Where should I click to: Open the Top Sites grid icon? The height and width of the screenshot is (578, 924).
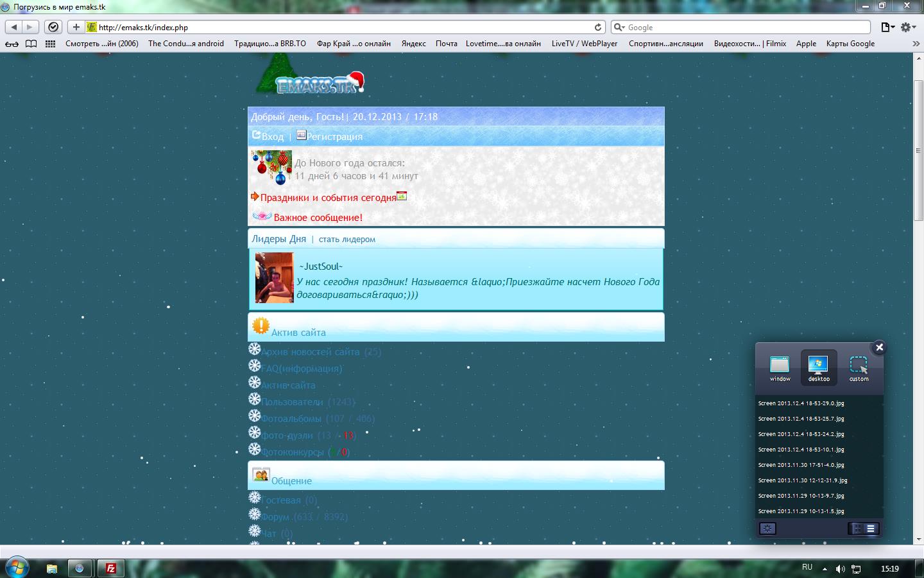50,44
